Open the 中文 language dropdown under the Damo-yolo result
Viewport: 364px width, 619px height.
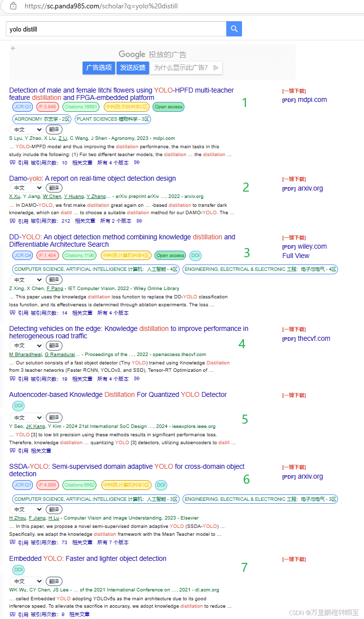(26, 188)
